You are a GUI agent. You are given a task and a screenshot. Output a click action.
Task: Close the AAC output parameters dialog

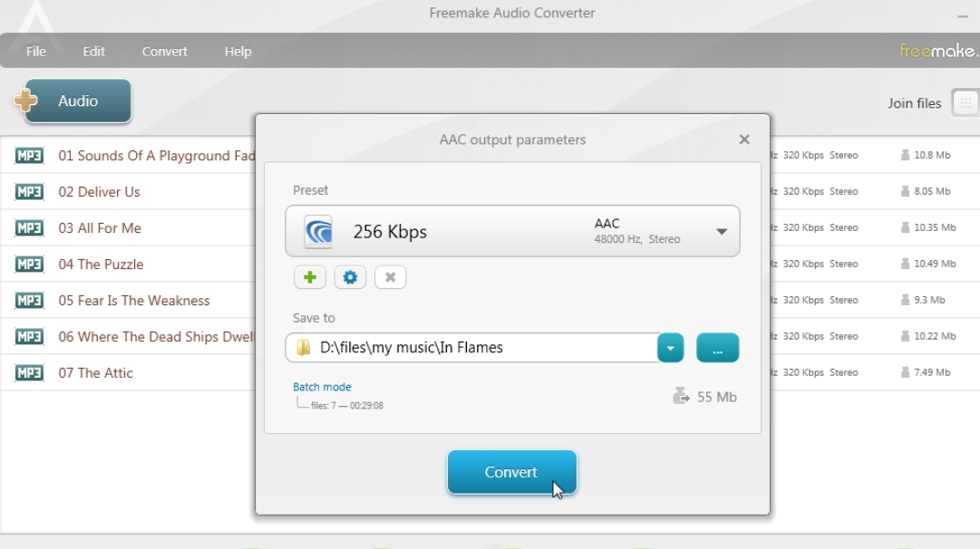(743, 140)
